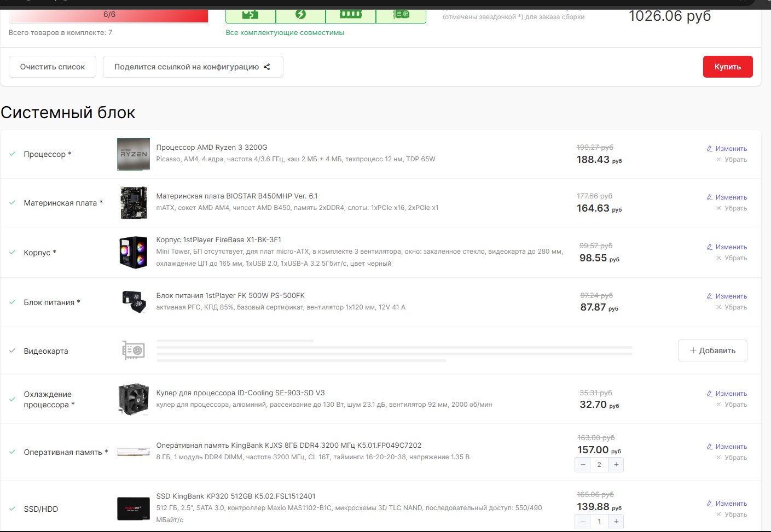The image size is (771, 532).
Task: Open the Блок питания 1stPlayer FK 500W title
Action: 230,296
